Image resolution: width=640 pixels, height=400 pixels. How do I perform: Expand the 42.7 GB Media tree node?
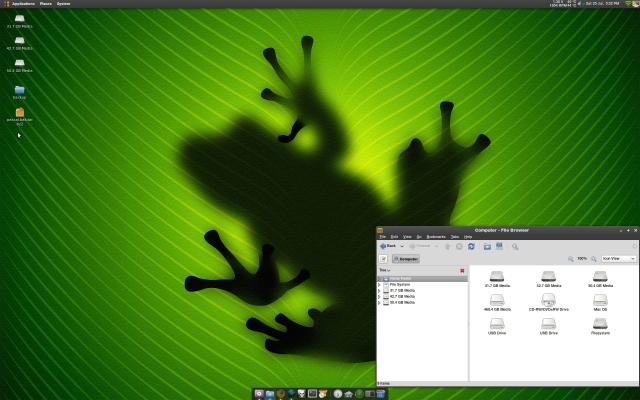tap(379, 297)
